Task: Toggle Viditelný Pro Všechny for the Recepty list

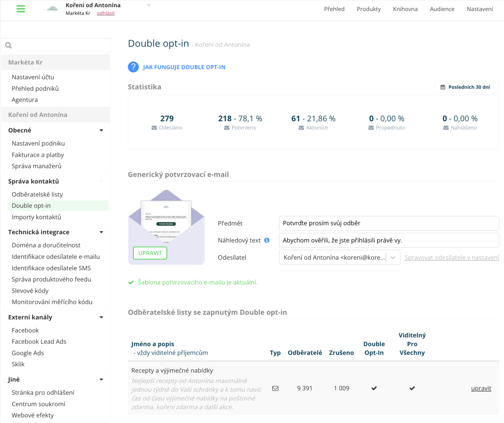Action: 412,388
